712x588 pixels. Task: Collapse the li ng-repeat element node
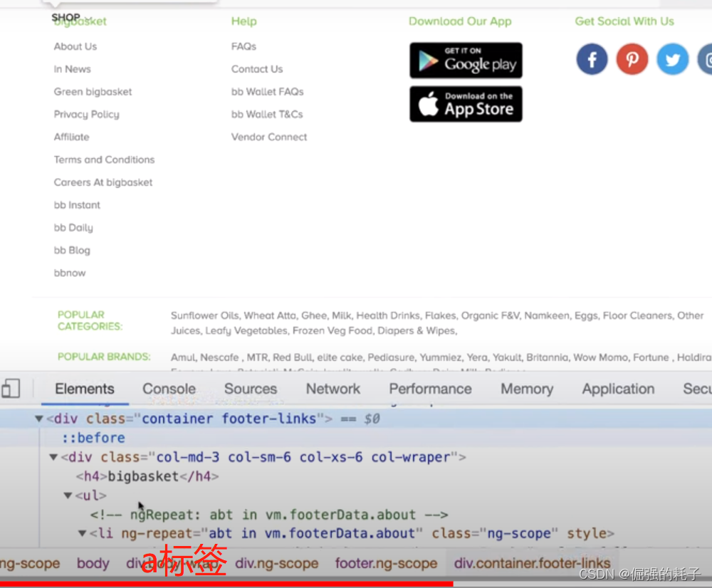coord(82,533)
